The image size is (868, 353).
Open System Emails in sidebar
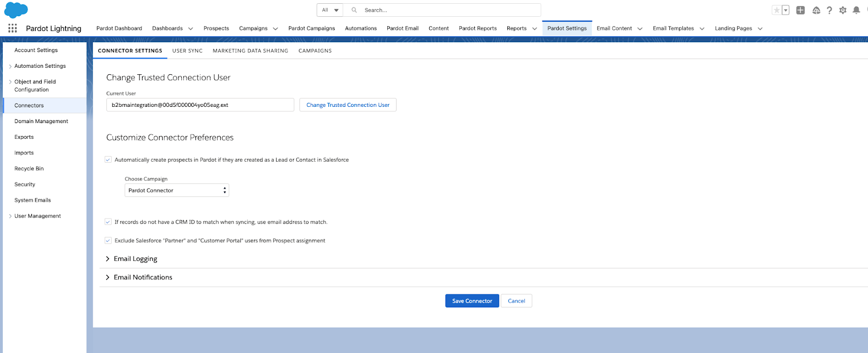[33, 200]
